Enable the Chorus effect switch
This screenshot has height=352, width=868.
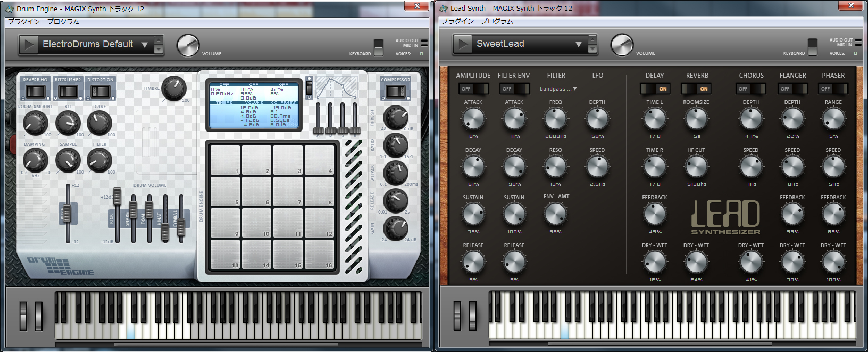(751, 89)
